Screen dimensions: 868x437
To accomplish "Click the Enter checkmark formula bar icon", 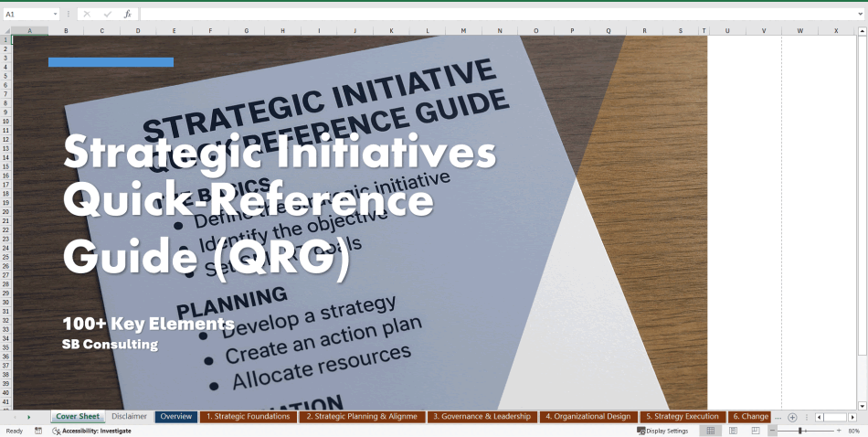I will tap(108, 15).
